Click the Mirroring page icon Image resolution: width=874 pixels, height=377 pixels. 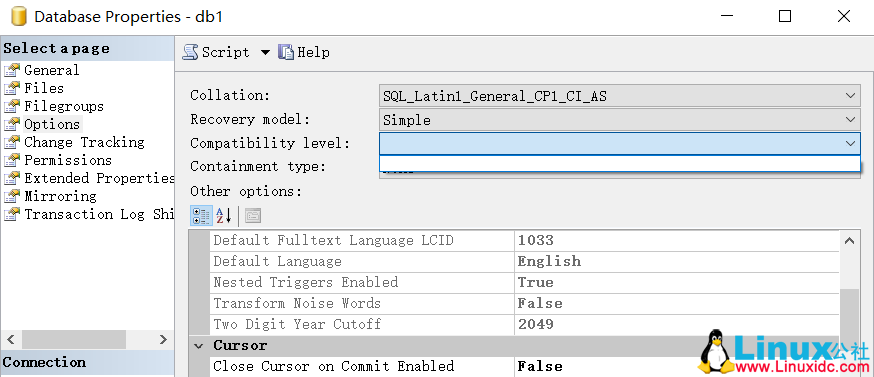[x=12, y=196]
